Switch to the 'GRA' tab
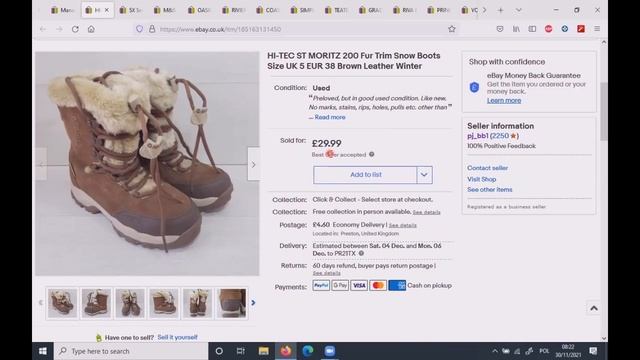This screenshot has height=360, width=640. 369,10
